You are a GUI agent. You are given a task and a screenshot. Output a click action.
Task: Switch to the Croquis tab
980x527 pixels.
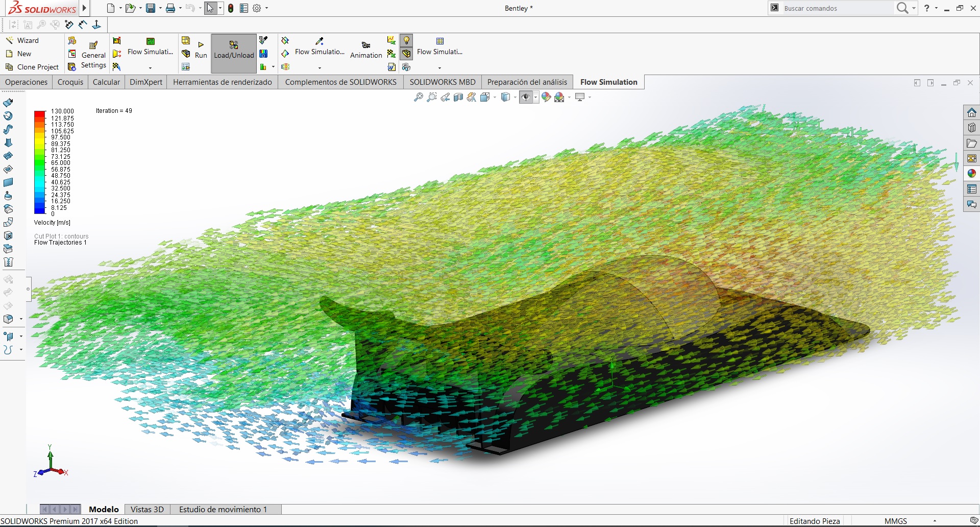70,82
